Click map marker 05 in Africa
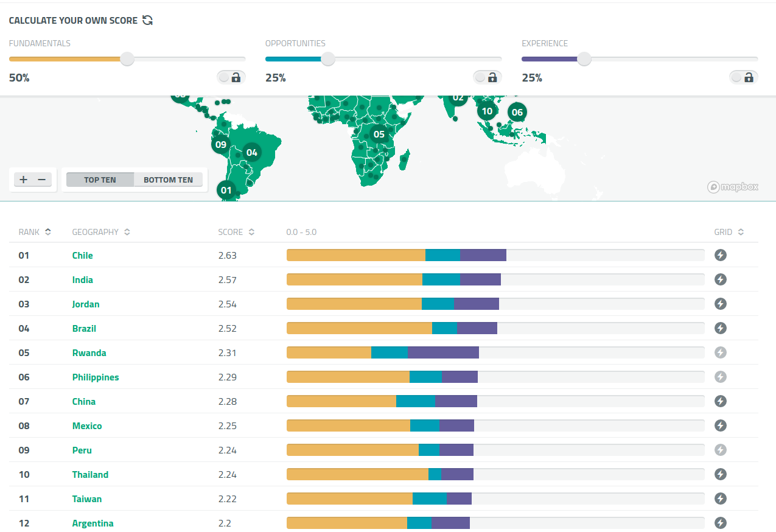This screenshot has width=776, height=532. pos(379,134)
